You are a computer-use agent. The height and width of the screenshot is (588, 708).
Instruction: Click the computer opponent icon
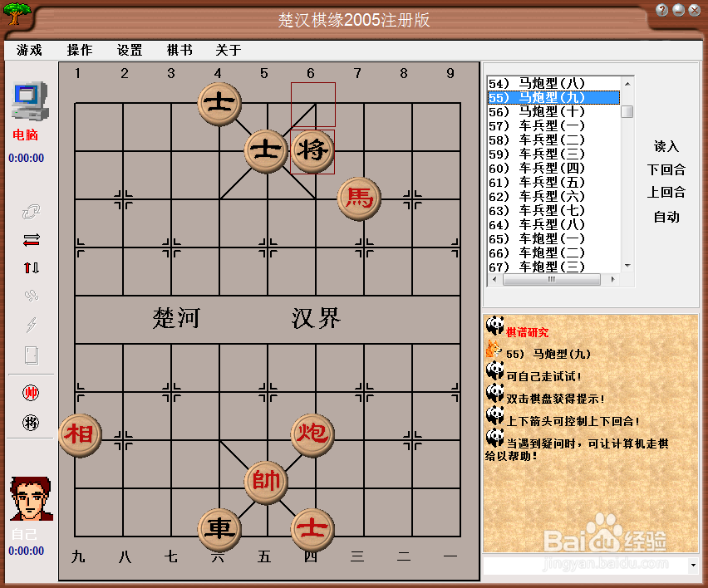click(30, 101)
